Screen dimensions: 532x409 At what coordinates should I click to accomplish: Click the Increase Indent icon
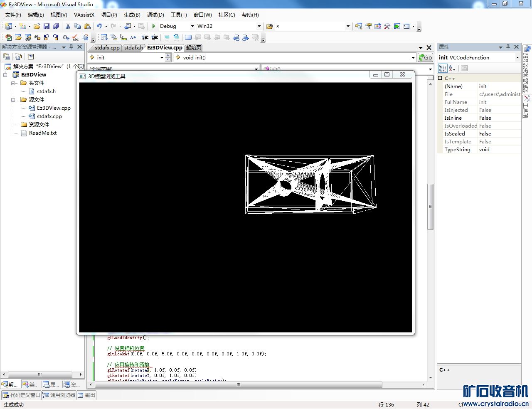[x=155, y=37]
